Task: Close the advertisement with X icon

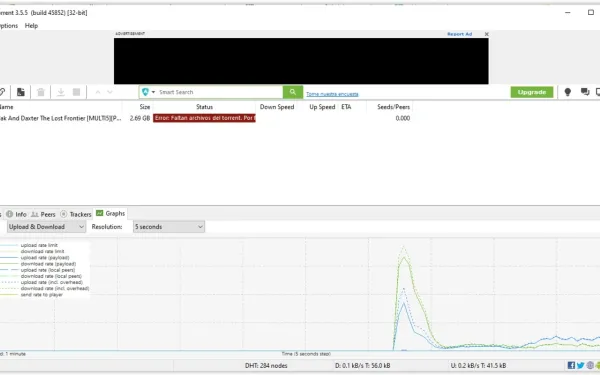Action: coord(487,34)
